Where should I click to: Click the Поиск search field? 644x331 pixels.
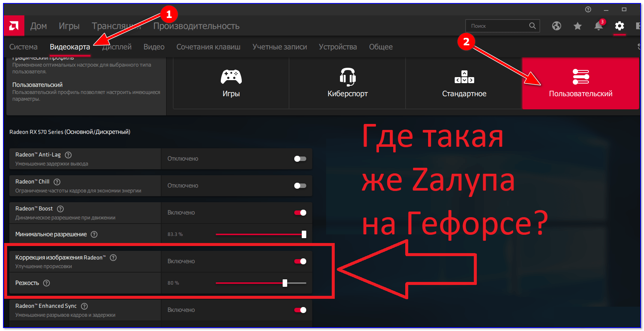click(x=502, y=26)
